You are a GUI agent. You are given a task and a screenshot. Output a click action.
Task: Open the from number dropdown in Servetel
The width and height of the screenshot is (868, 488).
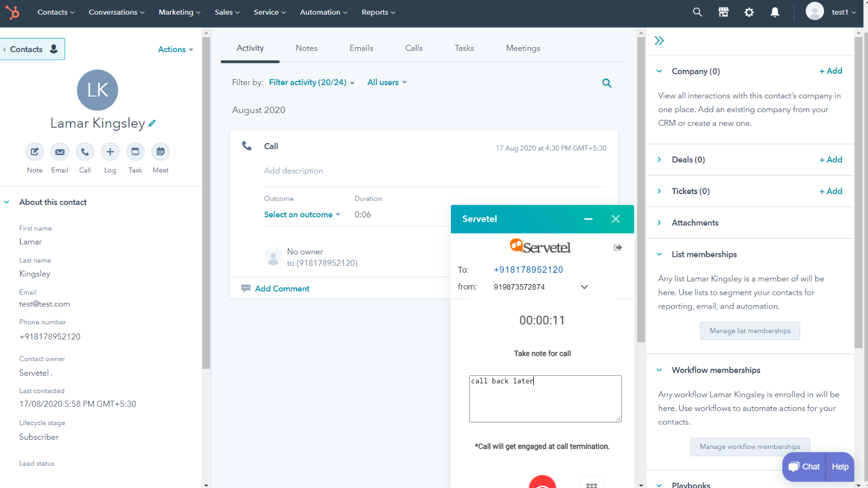point(584,287)
